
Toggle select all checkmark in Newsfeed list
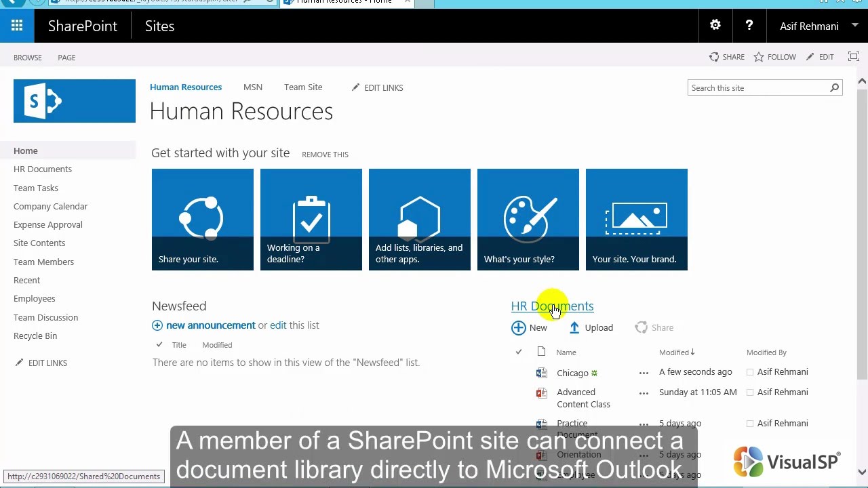159,344
